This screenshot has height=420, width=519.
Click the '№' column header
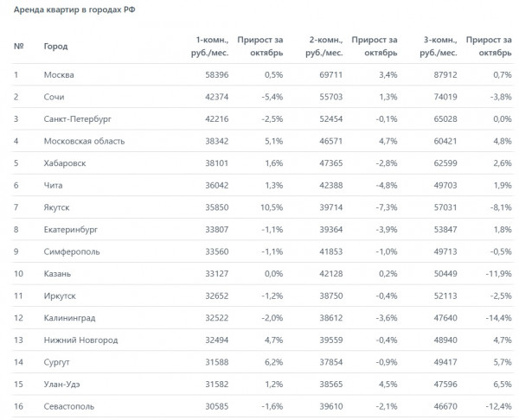[x=18, y=47]
